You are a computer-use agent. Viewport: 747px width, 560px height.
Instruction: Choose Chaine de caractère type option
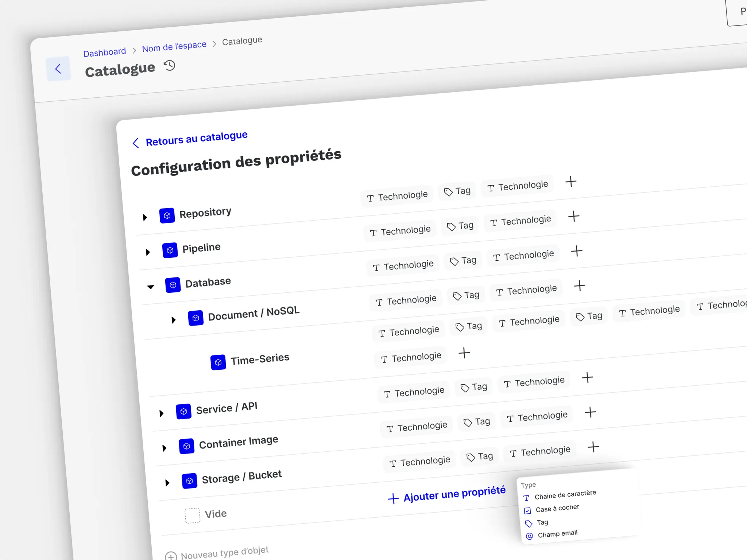click(x=560, y=495)
